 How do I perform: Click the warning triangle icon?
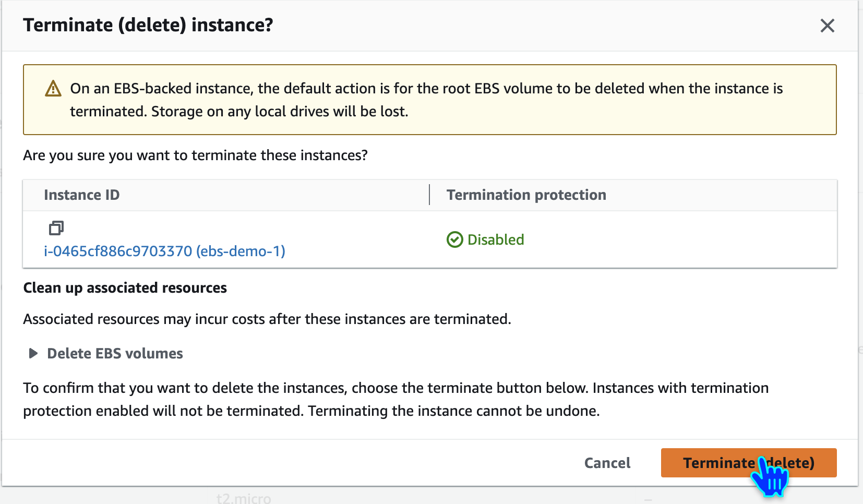[53, 89]
